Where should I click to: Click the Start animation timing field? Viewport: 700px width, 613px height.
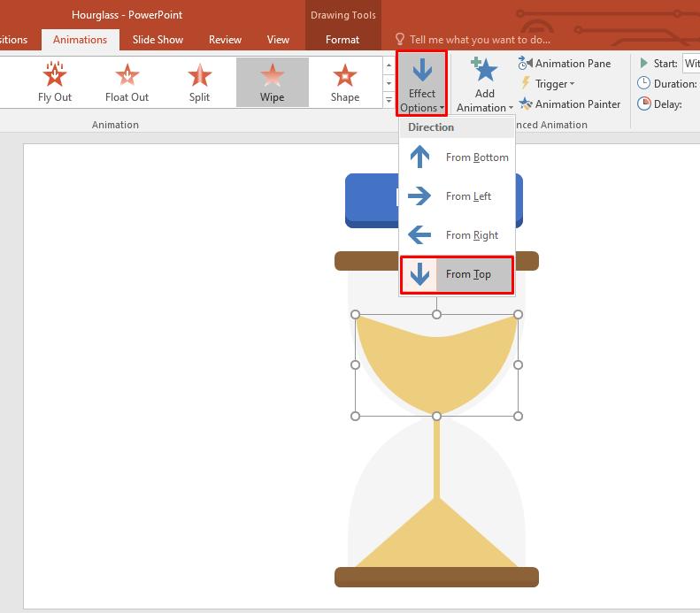[x=691, y=64]
